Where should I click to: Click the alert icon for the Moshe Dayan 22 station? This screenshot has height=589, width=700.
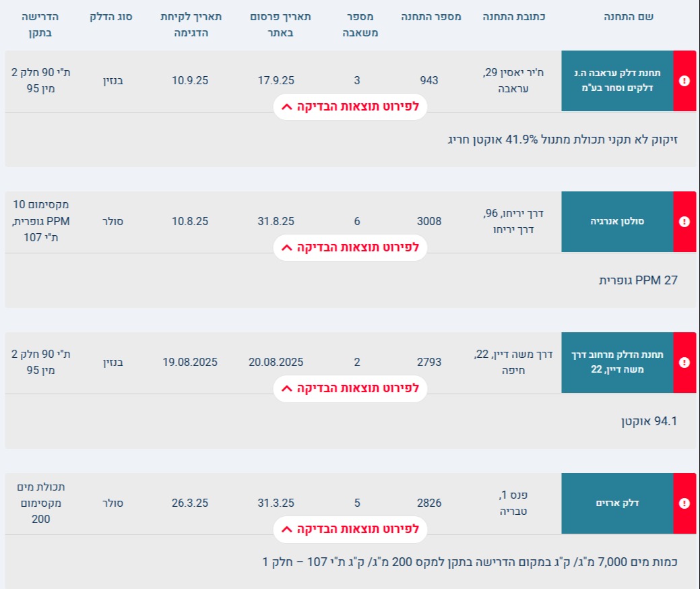click(x=685, y=363)
